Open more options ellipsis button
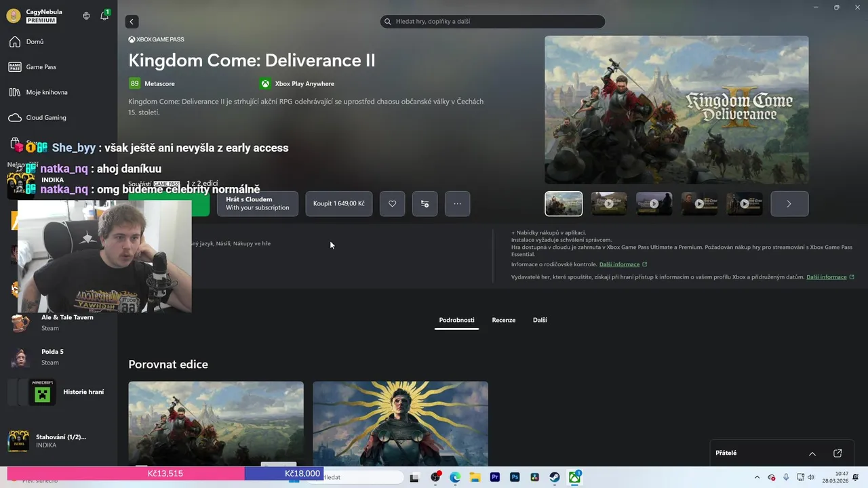Viewport: 868px width, 488px height. coord(457,203)
